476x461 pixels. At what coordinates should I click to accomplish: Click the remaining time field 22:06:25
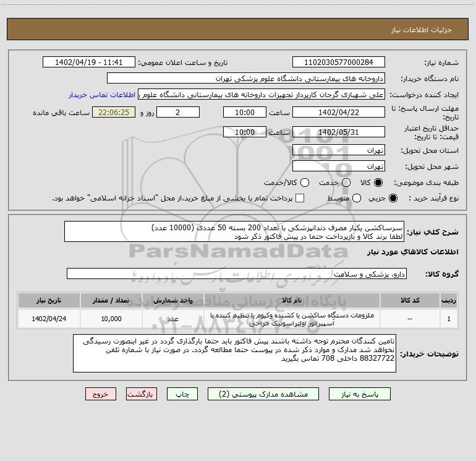114,112
